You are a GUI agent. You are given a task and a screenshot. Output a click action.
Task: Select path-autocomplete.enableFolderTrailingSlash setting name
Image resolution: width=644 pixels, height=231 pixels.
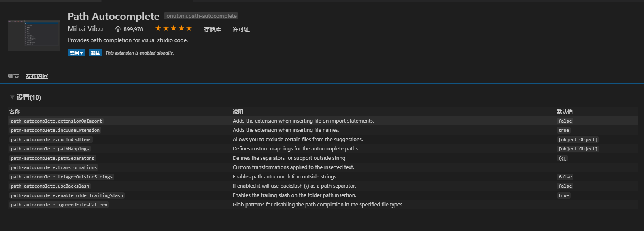67,195
